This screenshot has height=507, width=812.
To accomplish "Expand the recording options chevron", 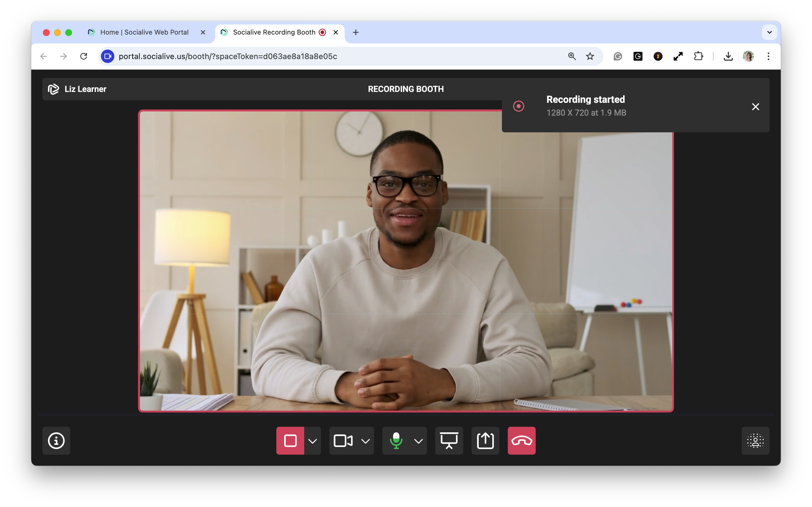I will 312,441.
